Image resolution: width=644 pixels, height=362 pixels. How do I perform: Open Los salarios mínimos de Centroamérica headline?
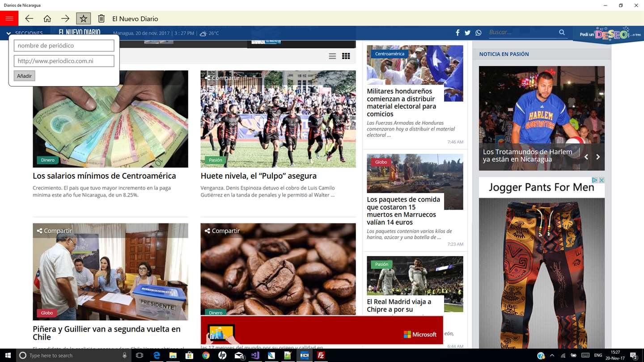click(104, 176)
